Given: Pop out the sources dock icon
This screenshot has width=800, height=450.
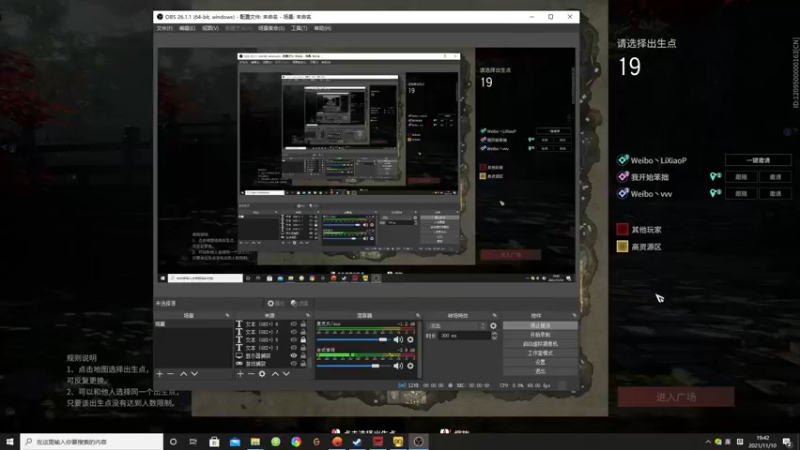Looking at the screenshot, I should [x=307, y=315].
